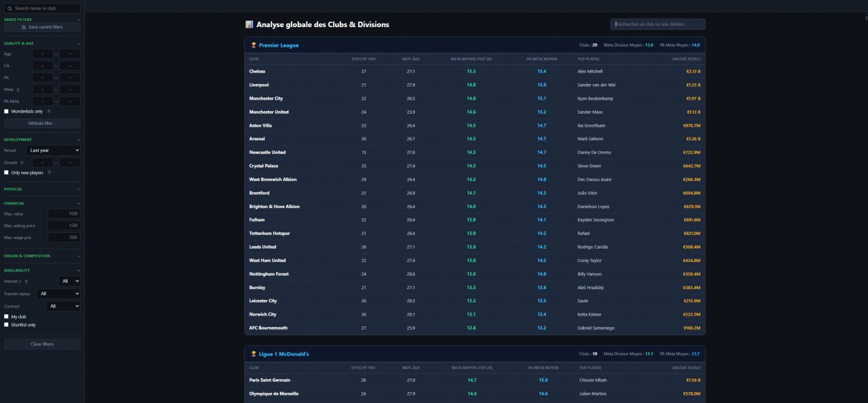This screenshot has height=403, width=868.
Task: Open the Interest dropdown
Action: (x=69, y=281)
